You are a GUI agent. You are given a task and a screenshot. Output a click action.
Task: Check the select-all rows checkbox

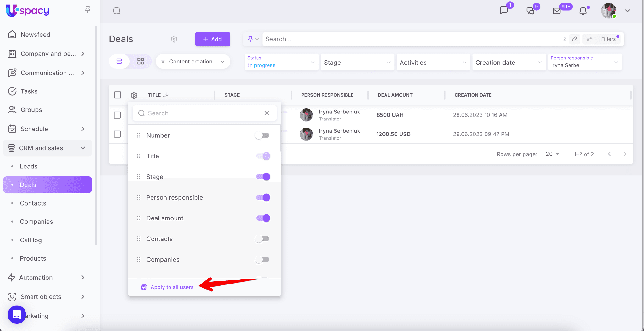click(118, 95)
